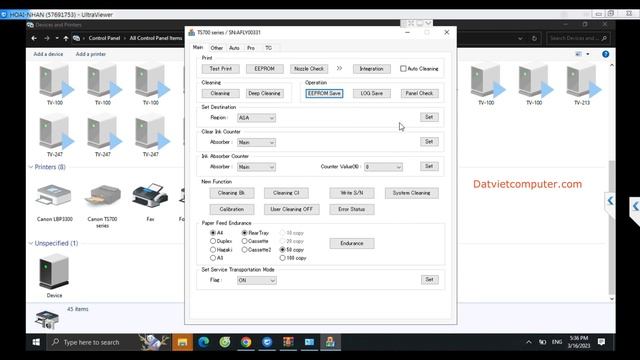Select the 100 copy radio button
640x360 pixels.
[282, 258]
